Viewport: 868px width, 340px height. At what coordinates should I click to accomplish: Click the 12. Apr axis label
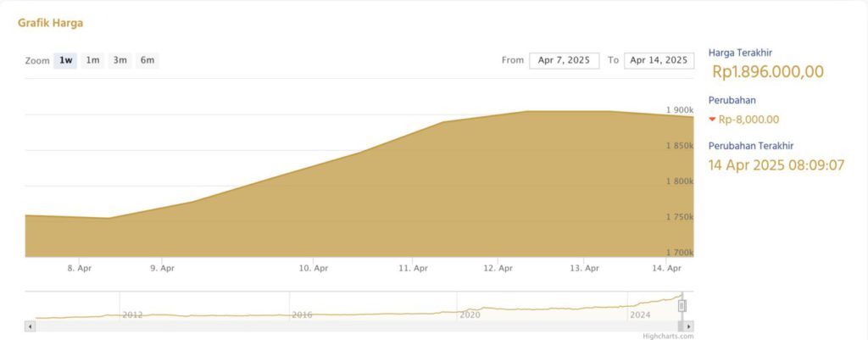point(498,268)
